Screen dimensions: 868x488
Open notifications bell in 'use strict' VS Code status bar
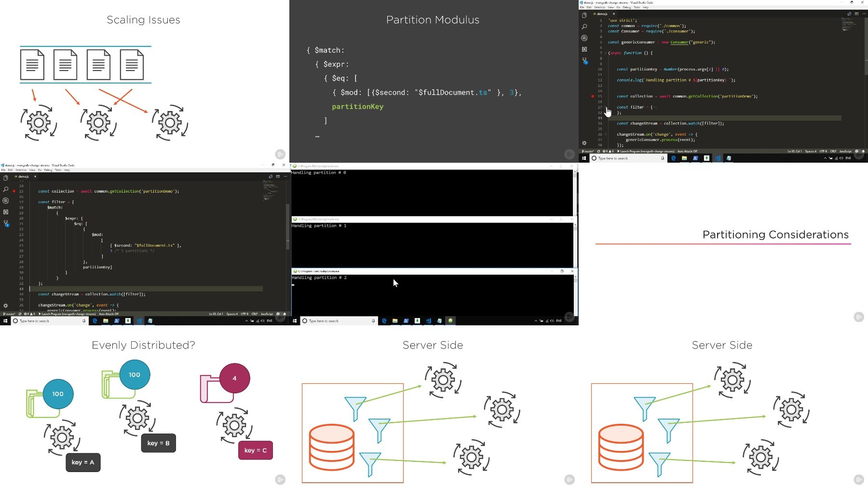863,151
